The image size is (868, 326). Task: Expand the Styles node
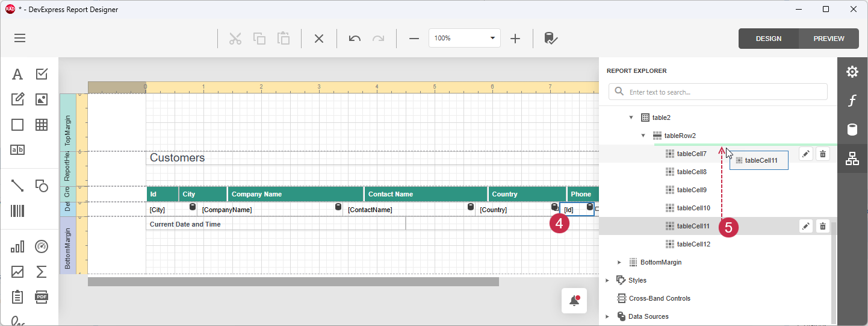click(x=607, y=280)
